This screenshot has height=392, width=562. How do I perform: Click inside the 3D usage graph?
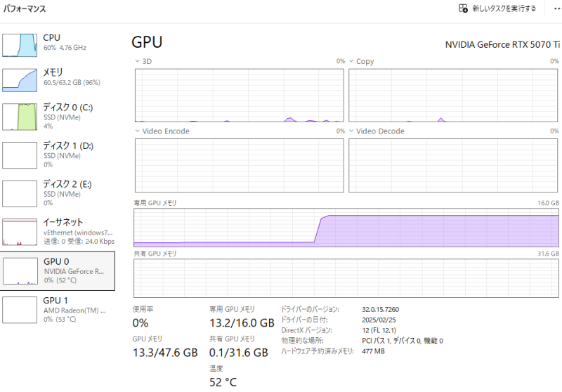[239, 96]
